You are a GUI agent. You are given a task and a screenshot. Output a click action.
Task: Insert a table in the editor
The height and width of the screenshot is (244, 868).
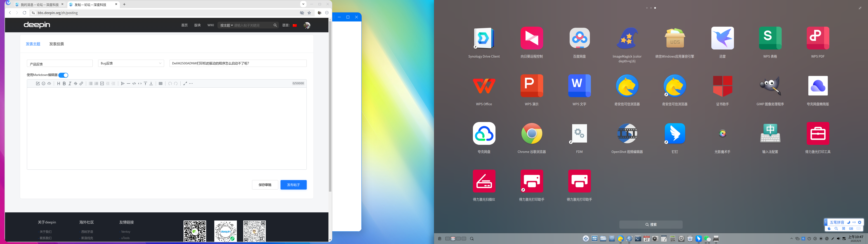(x=160, y=84)
